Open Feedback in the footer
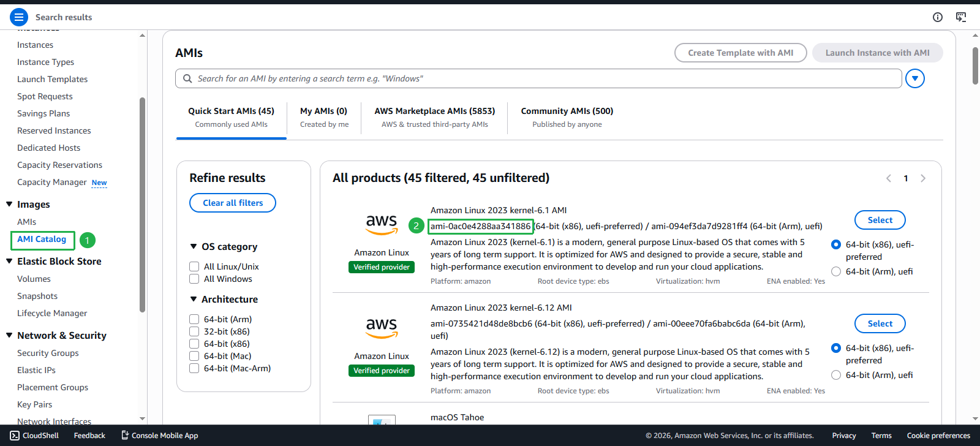 (89, 436)
